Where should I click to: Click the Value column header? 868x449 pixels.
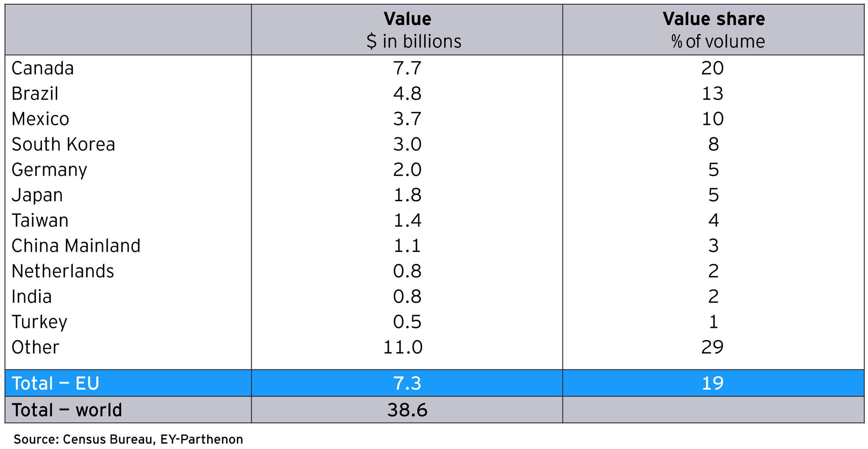[x=407, y=19]
